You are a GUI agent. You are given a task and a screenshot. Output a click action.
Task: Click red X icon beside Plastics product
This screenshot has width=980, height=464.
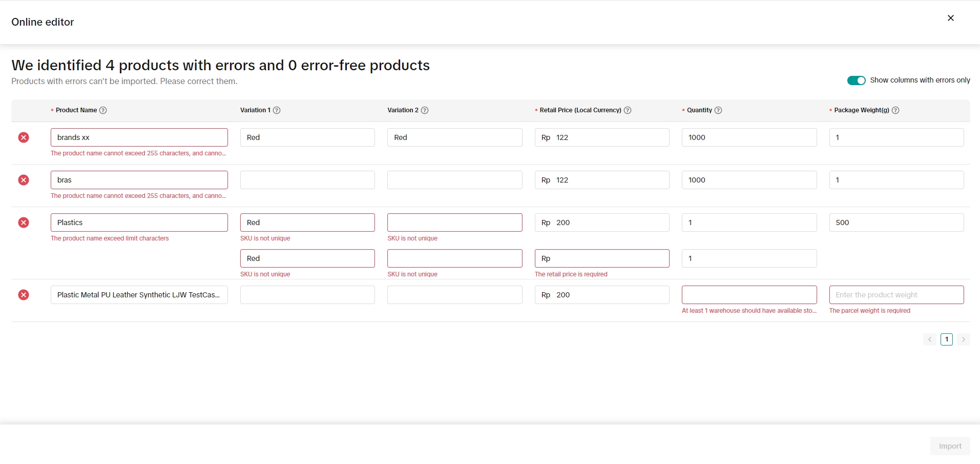pos(24,223)
